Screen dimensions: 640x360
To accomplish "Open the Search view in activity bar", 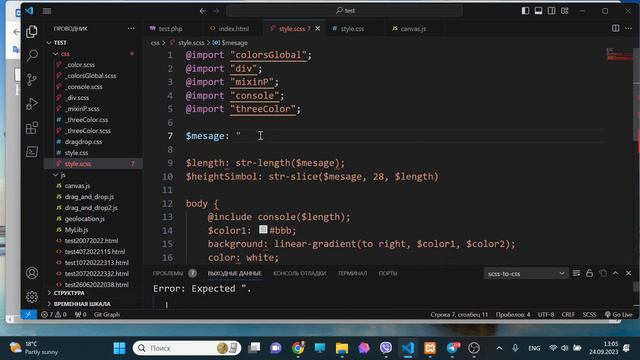I will coord(32,55).
